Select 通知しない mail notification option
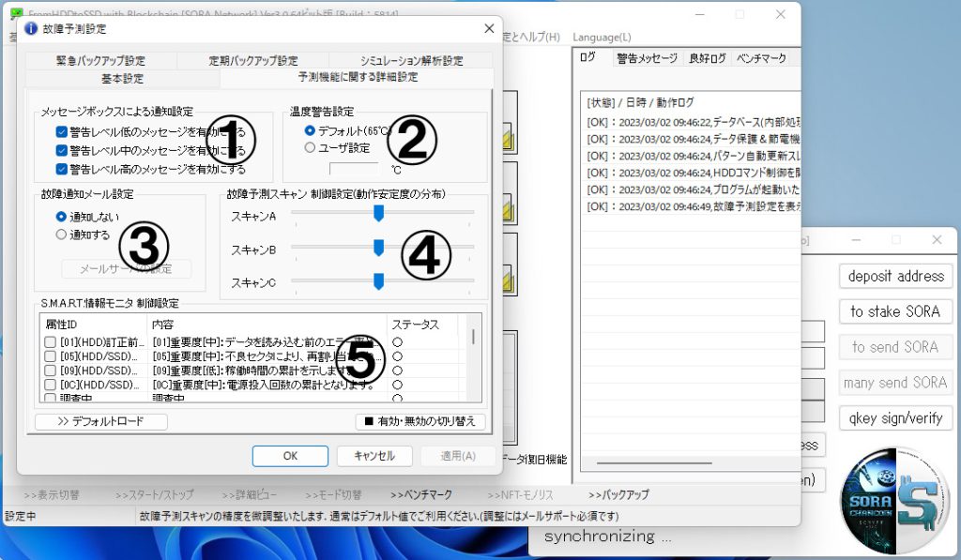The image size is (961, 560). [61, 217]
